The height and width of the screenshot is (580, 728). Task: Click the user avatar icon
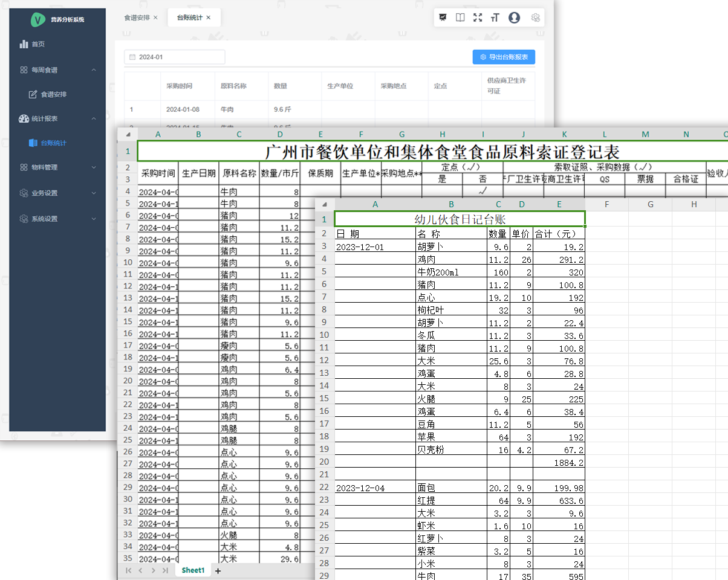point(514,18)
